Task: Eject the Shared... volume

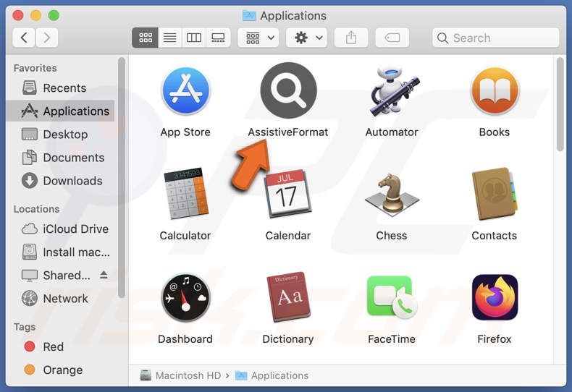Action: pos(104,275)
